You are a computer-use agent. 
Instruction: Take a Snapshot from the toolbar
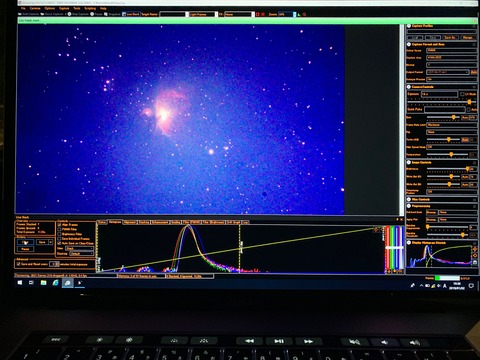pyautogui.click(x=112, y=14)
